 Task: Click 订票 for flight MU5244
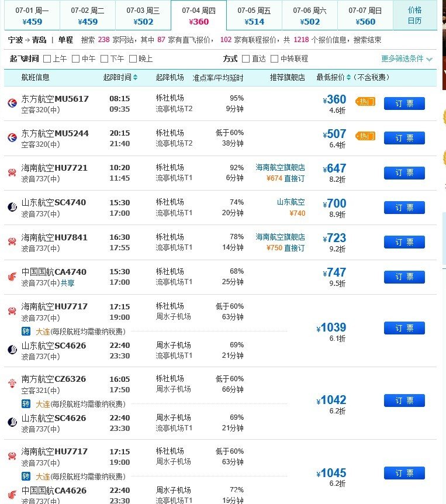[x=404, y=138]
